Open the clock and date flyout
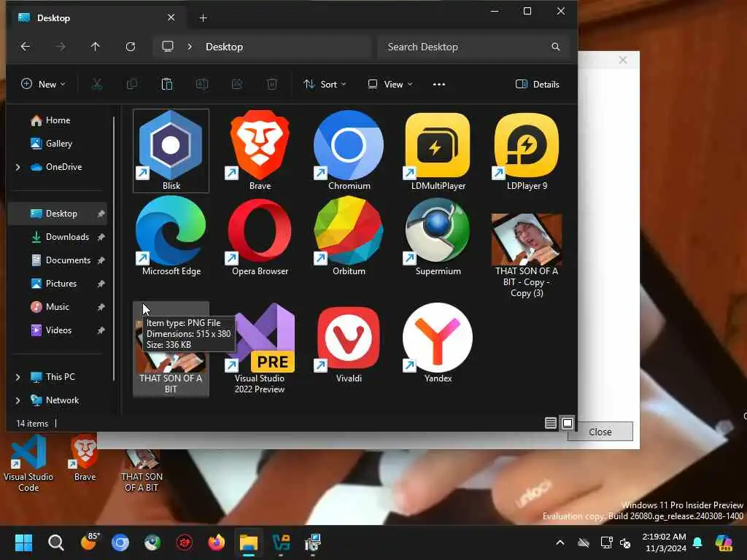Image resolution: width=747 pixels, height=560 pixels. (664, 542)
